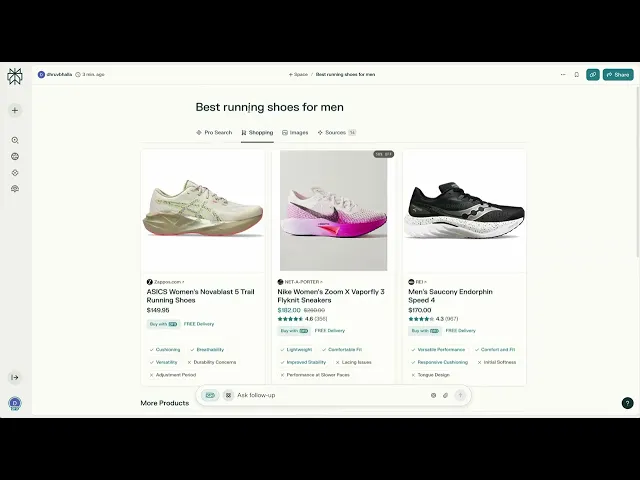This screenshot has height=480, width=640.
Task: Click the More Products heading
Action: [165, 403]
